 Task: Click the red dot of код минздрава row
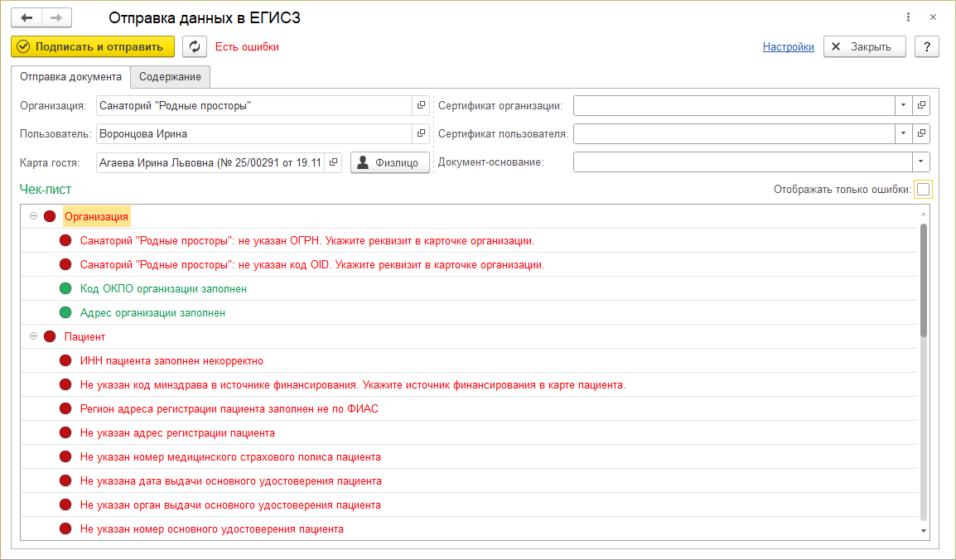click(x=65, y=384)
